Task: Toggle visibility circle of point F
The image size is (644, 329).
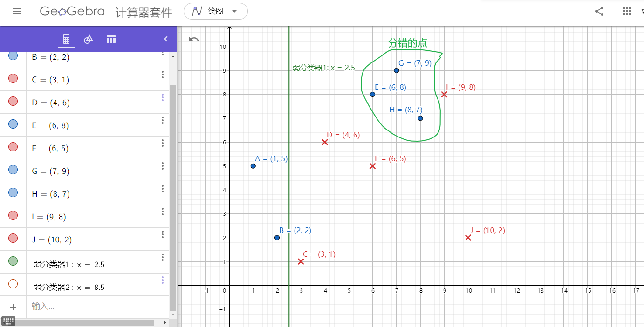Action: pos(13,147)
